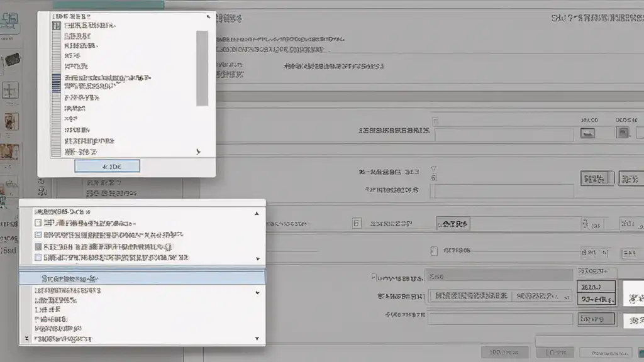Click the small portrait thumbnail in left sidebar
This screenshot has height=362, width=644.
click(11, 121)
